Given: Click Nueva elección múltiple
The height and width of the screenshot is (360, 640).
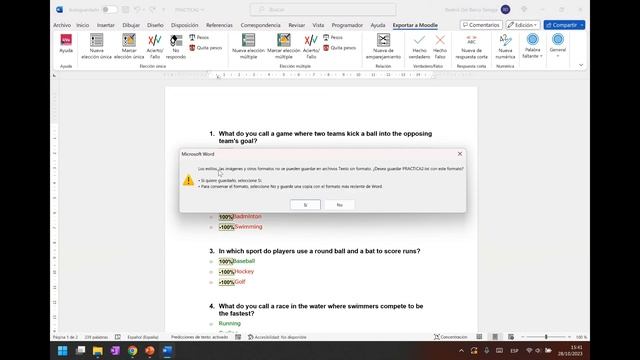Looking at the screenshot, I should 248,47.
